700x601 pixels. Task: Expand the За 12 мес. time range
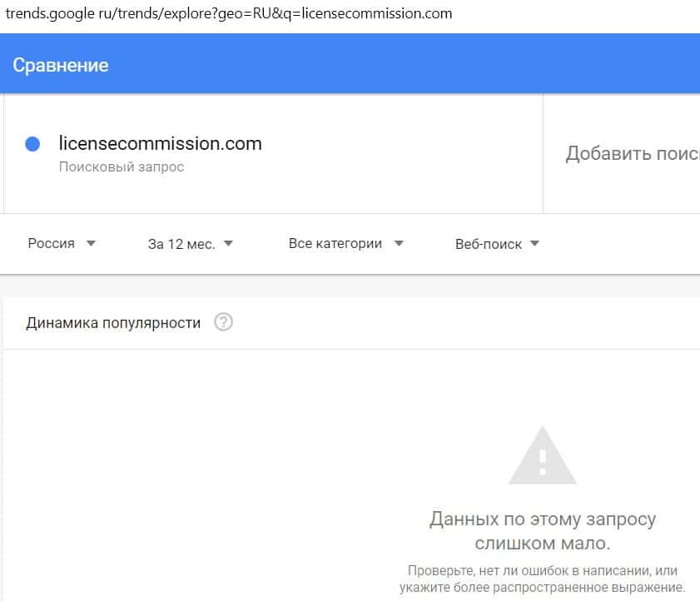181,244
